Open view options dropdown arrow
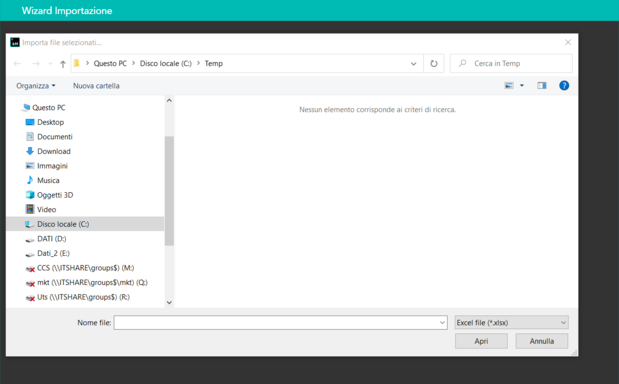This screenshot has height=384, width=619. 521,85
